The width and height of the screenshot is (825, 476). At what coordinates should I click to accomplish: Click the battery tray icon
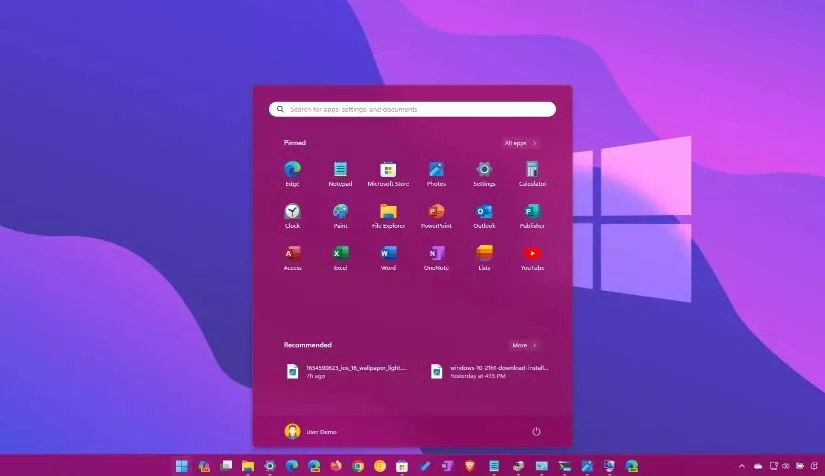(800, 466)
